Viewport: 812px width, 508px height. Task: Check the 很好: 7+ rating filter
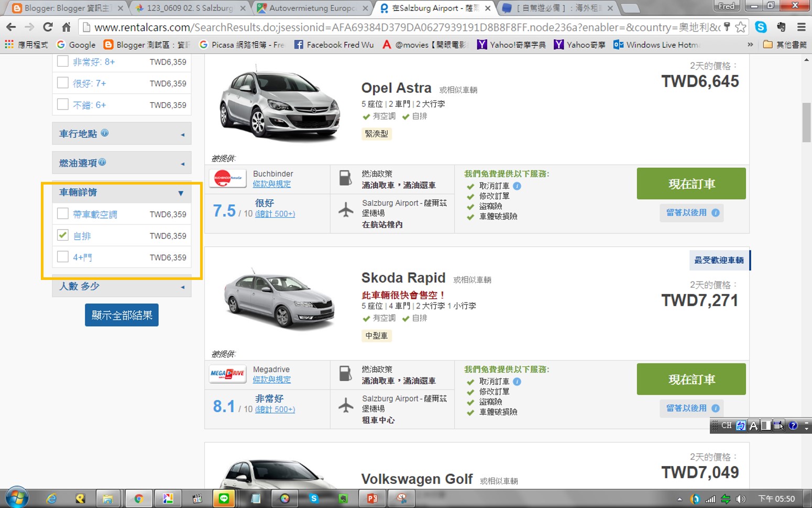63,83
